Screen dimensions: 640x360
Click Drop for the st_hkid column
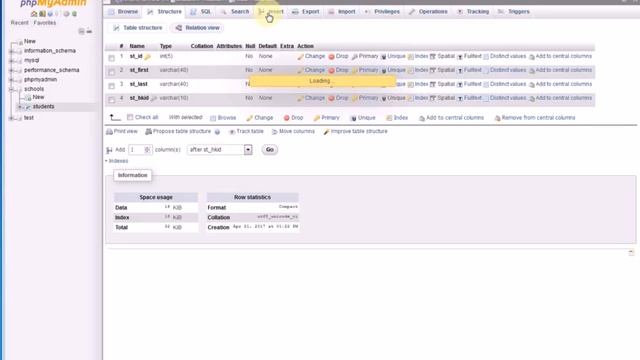(338, 98)
